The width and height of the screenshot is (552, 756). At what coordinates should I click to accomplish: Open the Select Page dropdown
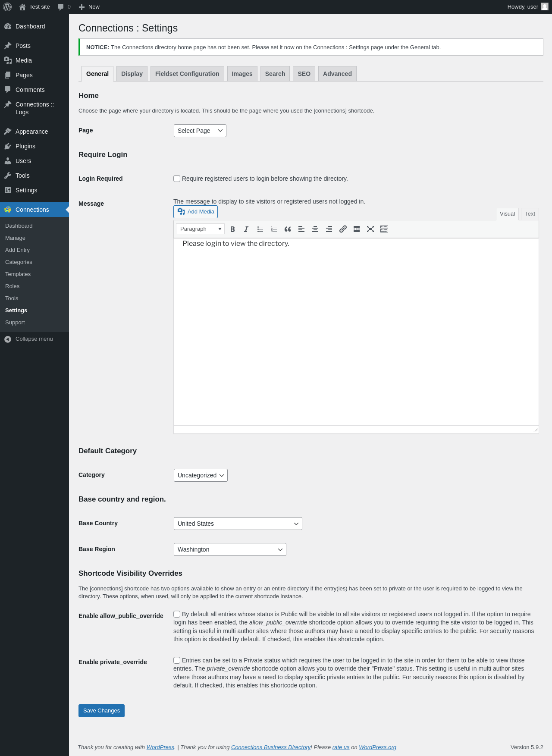point(200,131)
